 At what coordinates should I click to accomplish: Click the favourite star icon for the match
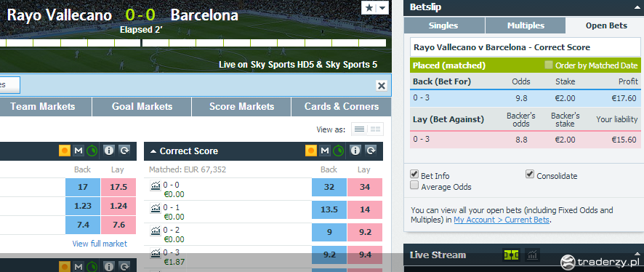(x=369, y=8)
